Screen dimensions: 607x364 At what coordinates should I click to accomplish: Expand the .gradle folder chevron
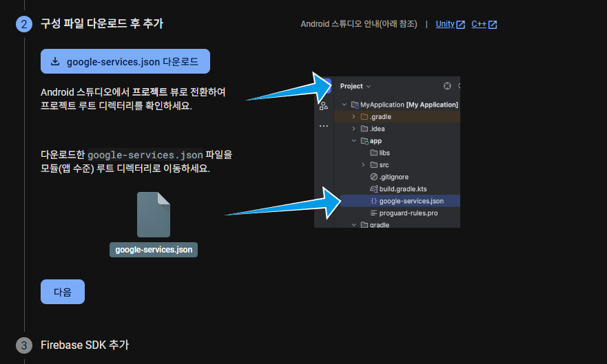(353, 117)
